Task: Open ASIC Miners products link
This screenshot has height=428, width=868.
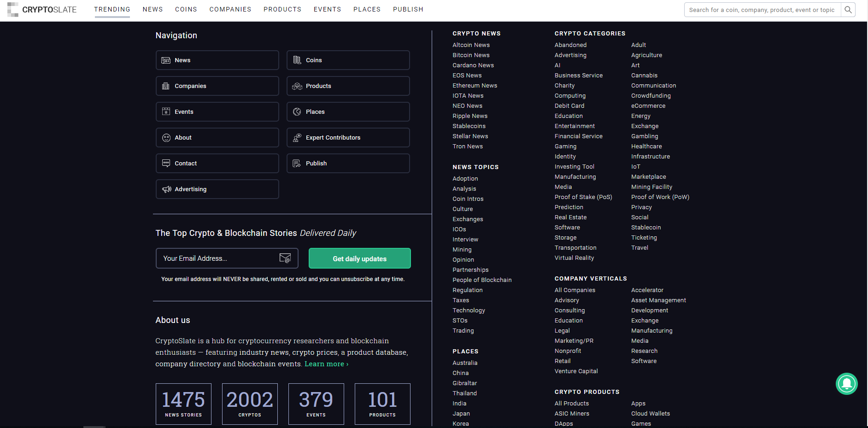Action: tap(572, 414)
